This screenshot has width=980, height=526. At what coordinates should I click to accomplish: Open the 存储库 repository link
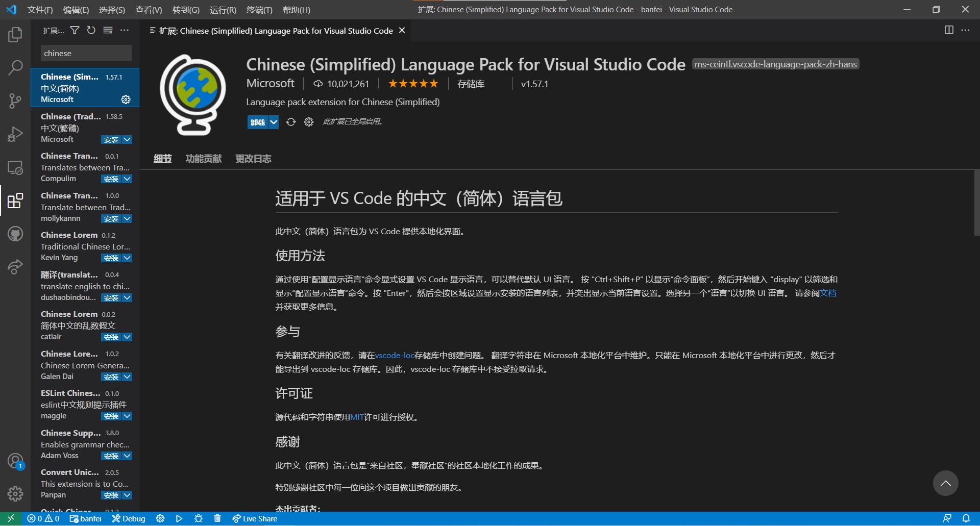click(471, 84)
